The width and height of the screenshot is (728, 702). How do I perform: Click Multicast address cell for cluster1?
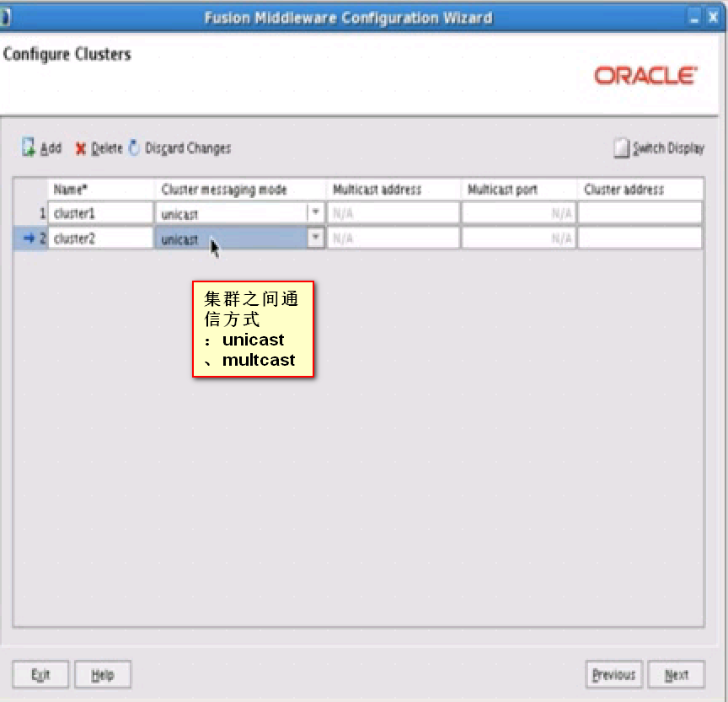[393, 213]
